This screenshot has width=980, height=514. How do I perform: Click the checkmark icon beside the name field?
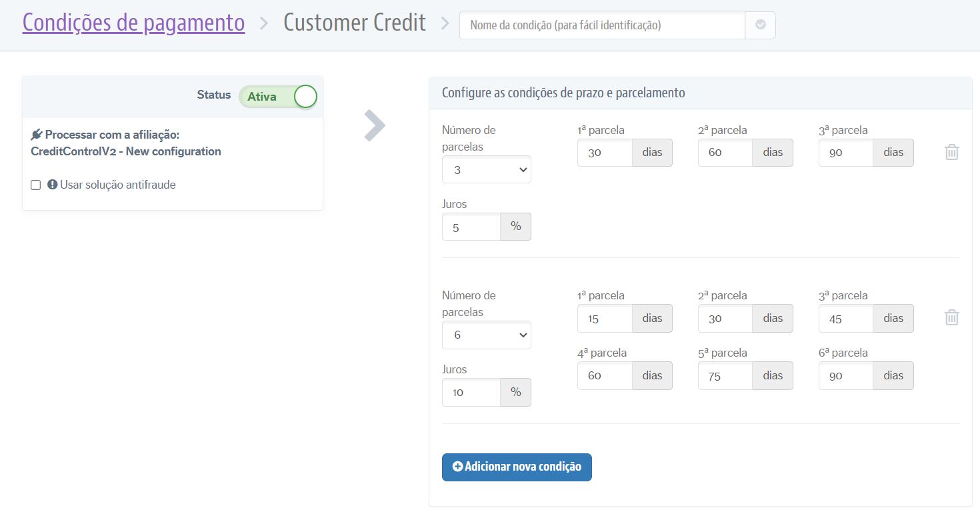pos(759,24)
